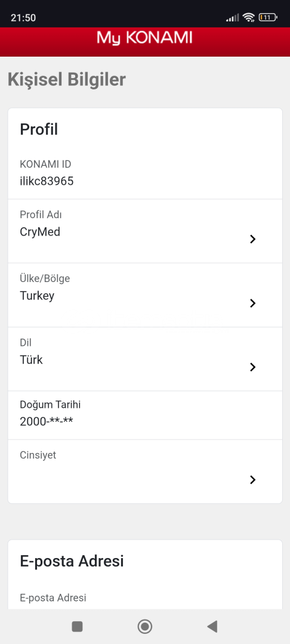Tap the battery icon in status bar
290x644 pixels.
[x=268, y=17]
